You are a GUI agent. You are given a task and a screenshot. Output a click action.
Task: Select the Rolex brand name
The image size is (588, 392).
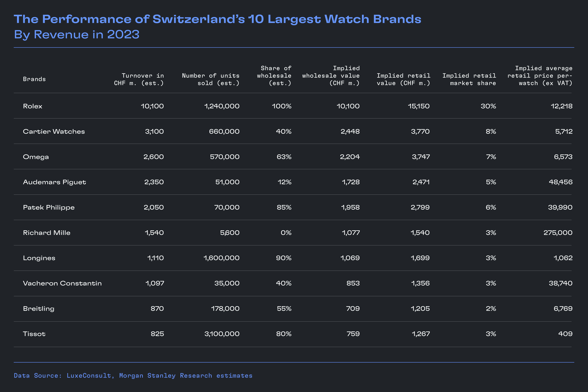[x=33, y=106]
